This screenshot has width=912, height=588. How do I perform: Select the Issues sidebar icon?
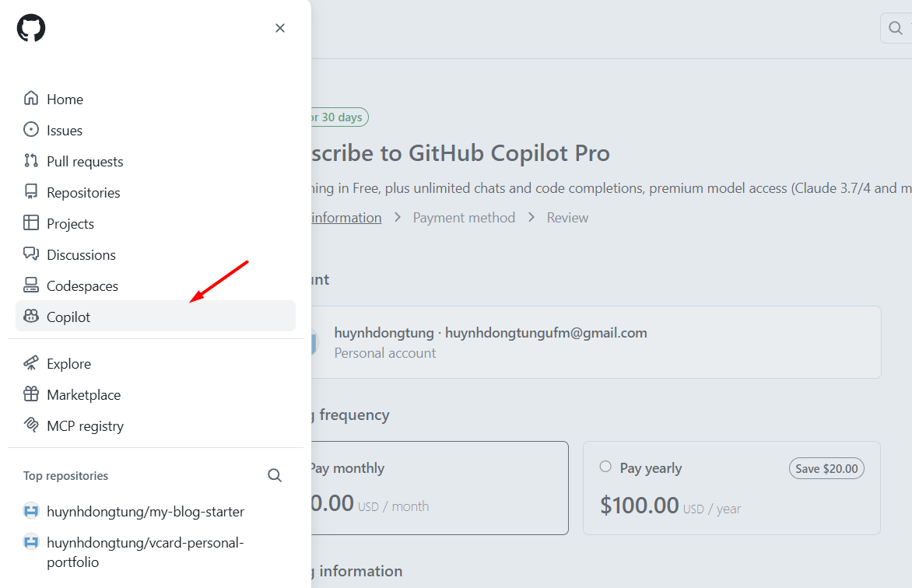32,130
